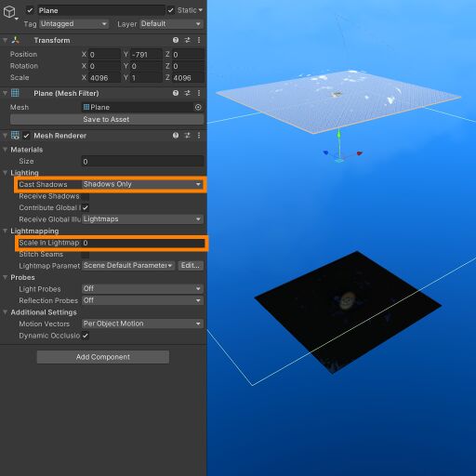
Task: Open Mesh Renderer help icon
Action: [176, 136]
